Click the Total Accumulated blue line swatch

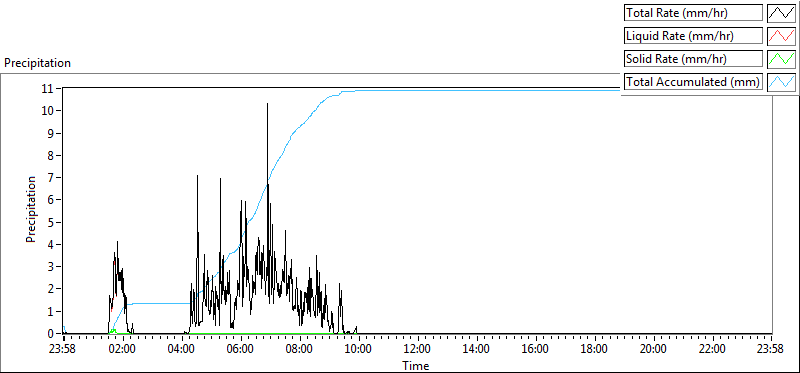[x=781, y=81]
